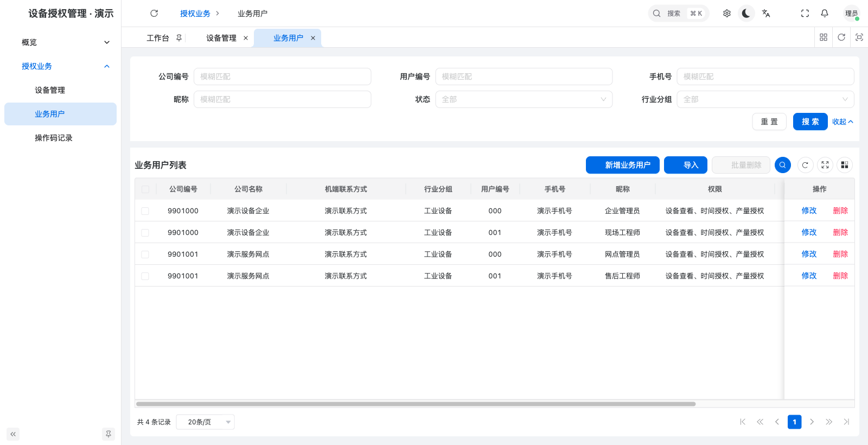Open 设备管理 in the sidebar
This screenshot has width=868, height=445.
(x=60, y=90)
